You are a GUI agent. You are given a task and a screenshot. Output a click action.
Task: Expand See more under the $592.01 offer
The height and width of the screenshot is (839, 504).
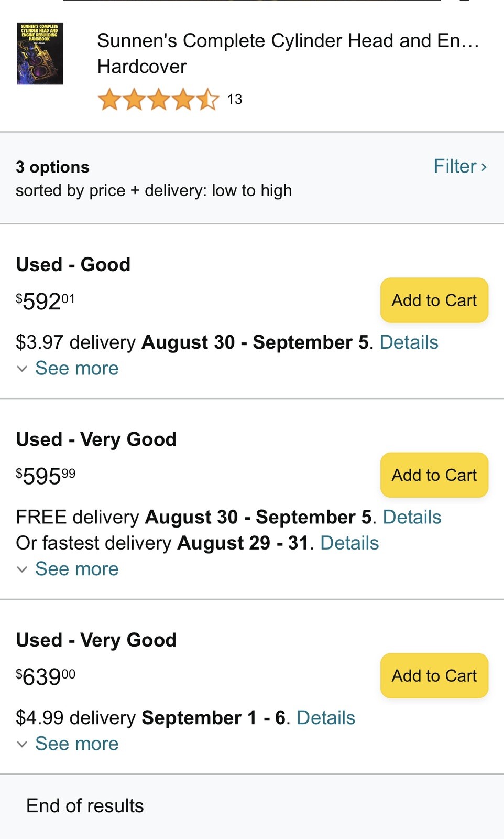[76, 369]
